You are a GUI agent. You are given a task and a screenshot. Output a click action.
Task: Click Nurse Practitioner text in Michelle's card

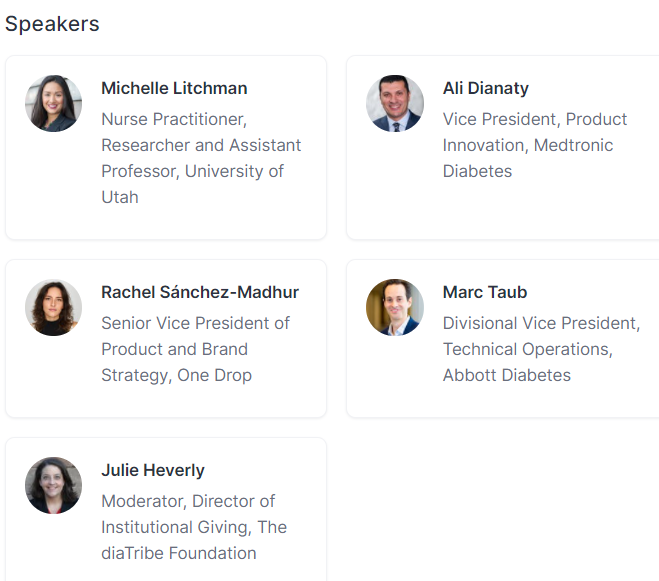173,119
